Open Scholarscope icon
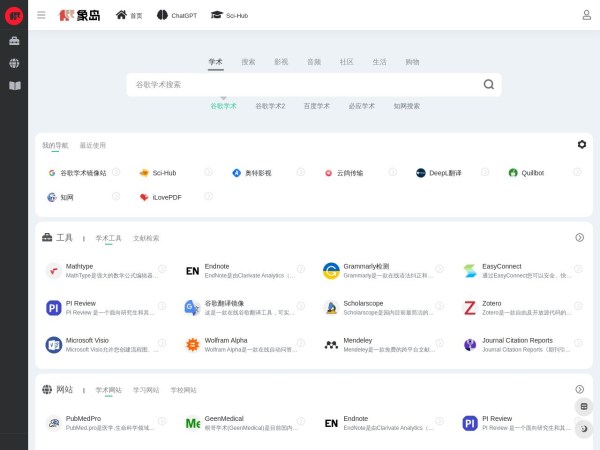This screenshot has width=600, height=450. (331, 308)
